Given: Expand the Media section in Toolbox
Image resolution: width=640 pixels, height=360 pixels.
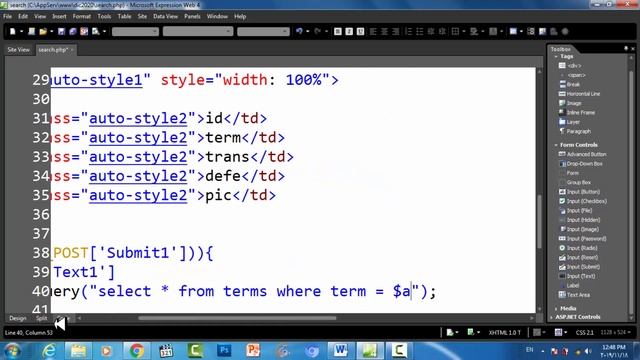Looking at the screenshot, I should [x=556, y=309].
